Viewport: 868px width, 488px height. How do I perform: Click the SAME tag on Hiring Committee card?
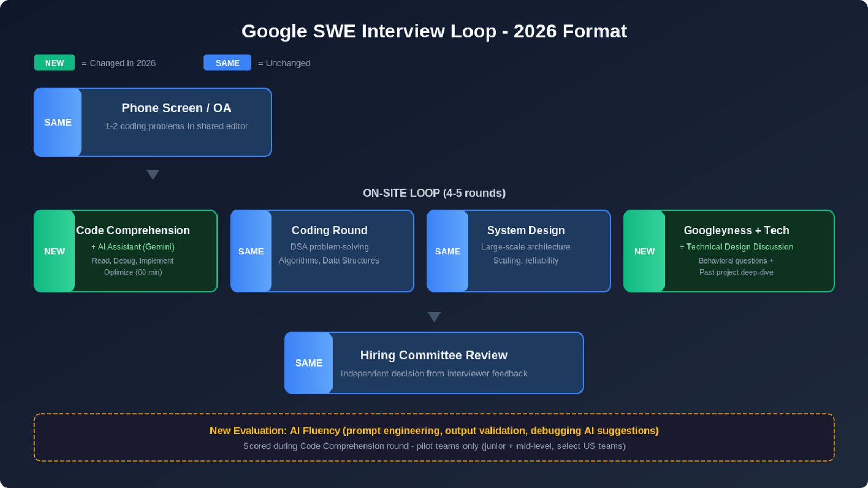[x=309, y=363]
